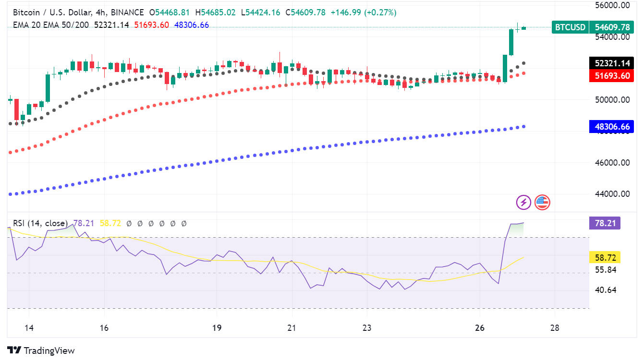Click the 54609.78 current price tag
Screen dimensions: 644x363
(x=612, y=27)
